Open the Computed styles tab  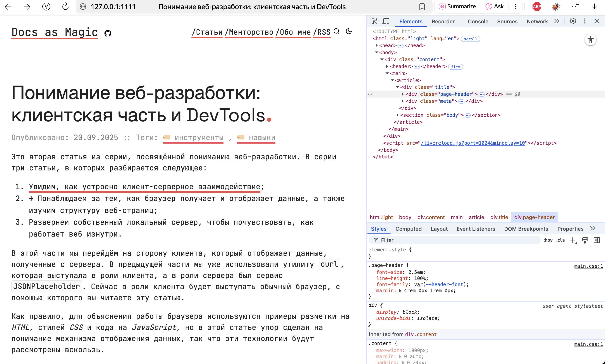click(x=408, y=229)
